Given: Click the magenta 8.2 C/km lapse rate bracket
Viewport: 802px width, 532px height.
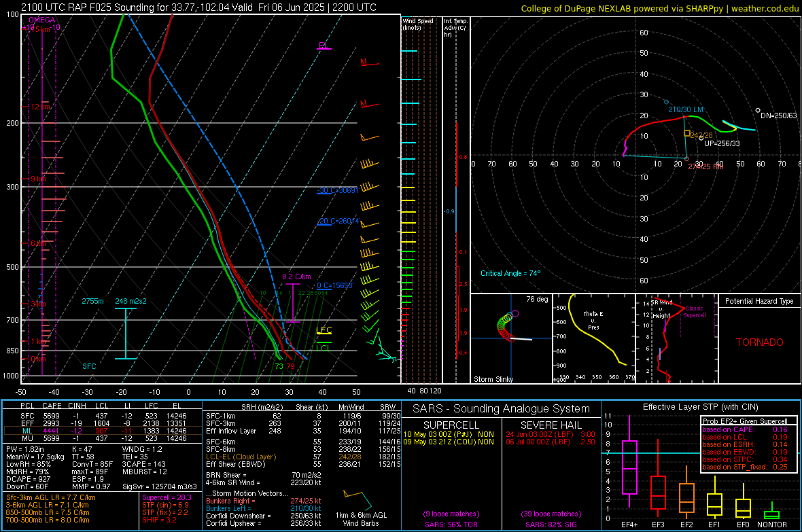Looking at the screenshot, I should (x=292, y=303).
